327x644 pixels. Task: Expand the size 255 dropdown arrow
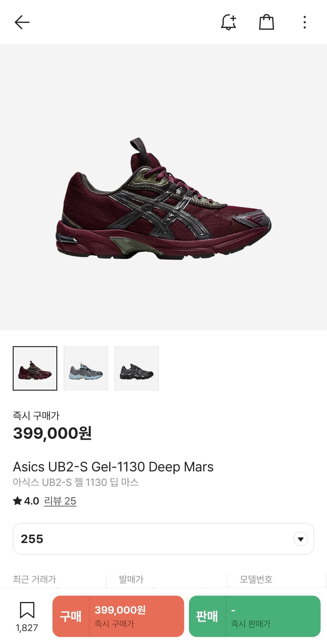(300, 539)
